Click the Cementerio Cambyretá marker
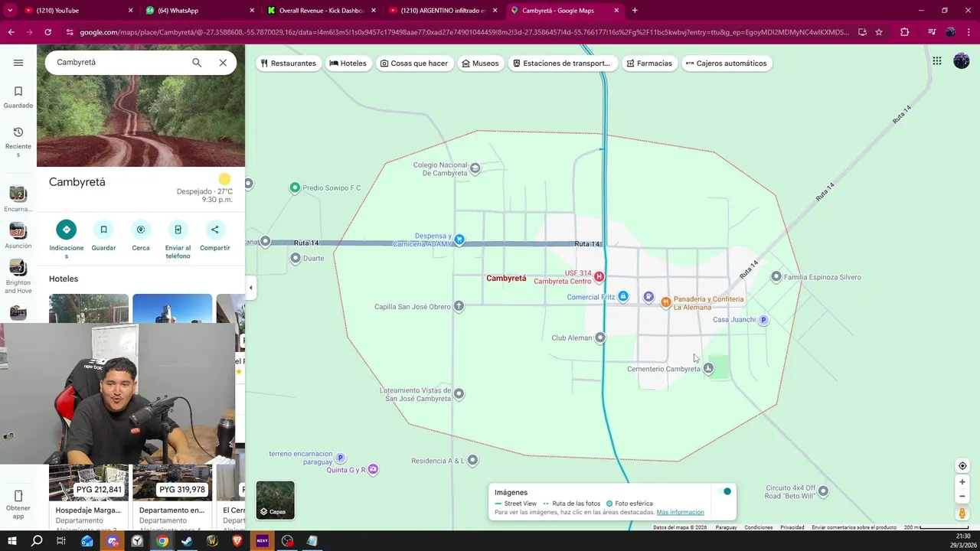The image size is (980, 551). 708,369
